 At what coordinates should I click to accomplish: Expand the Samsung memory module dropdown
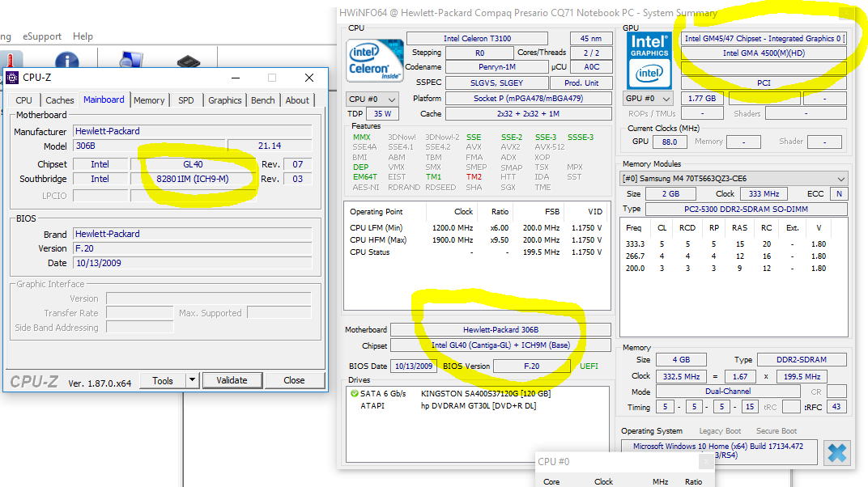pos(841,179)
